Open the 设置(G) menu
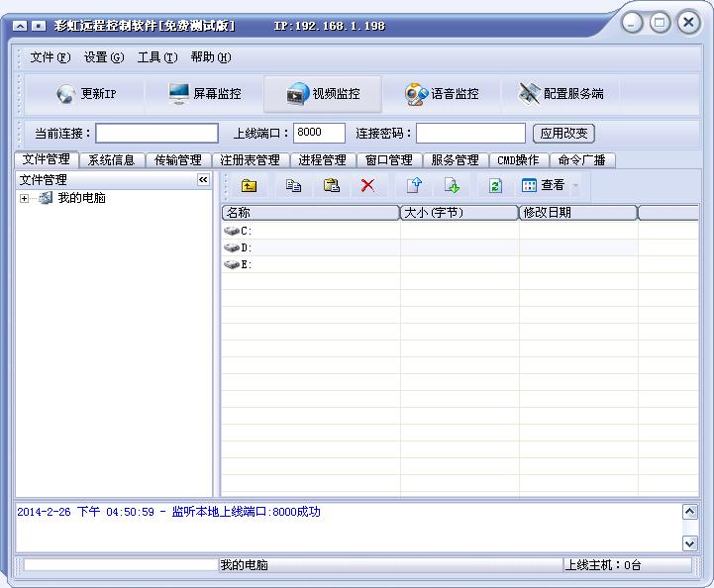Screen dimensions: 714x588 coord(104,57)
